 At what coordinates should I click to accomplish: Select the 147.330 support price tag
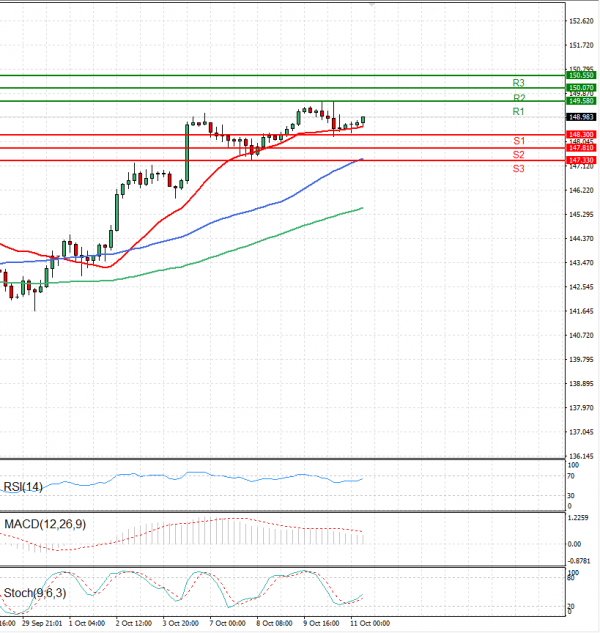point(581,160)
